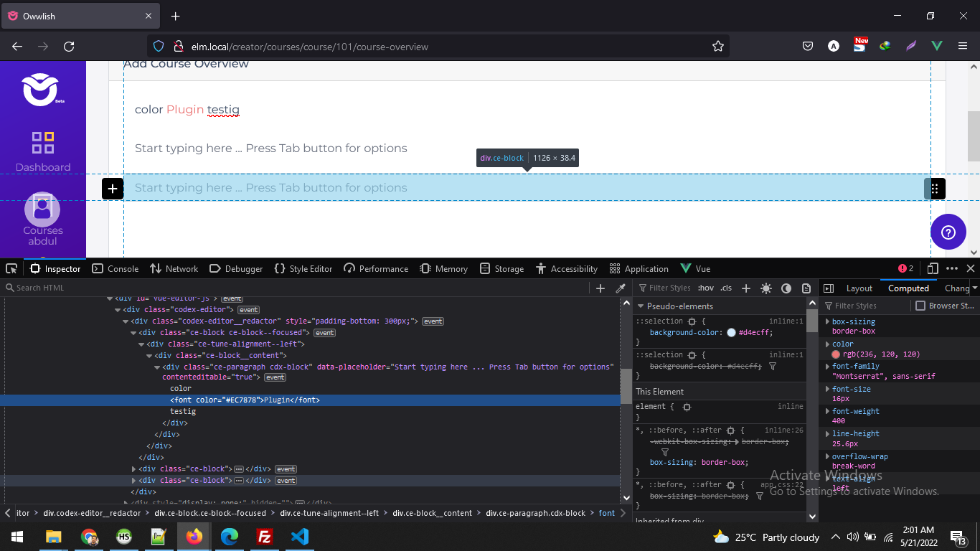980x551 pixels.
Task: Open the Debugger tab
Action: 236,268
